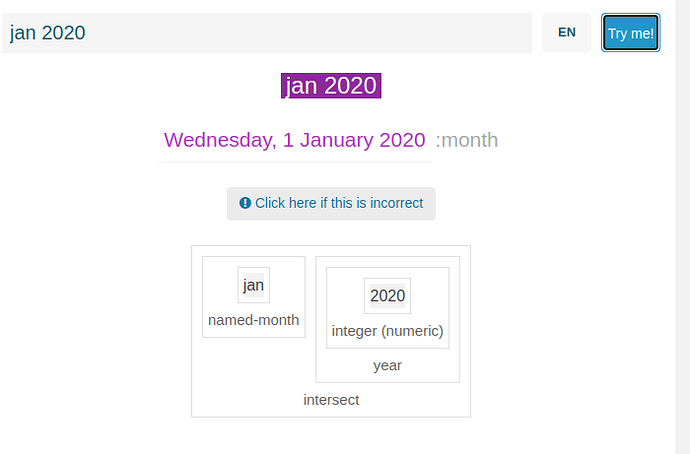Open the EN language selector
The height and width of the screenshot is (454, 690).
pos(567,33)
